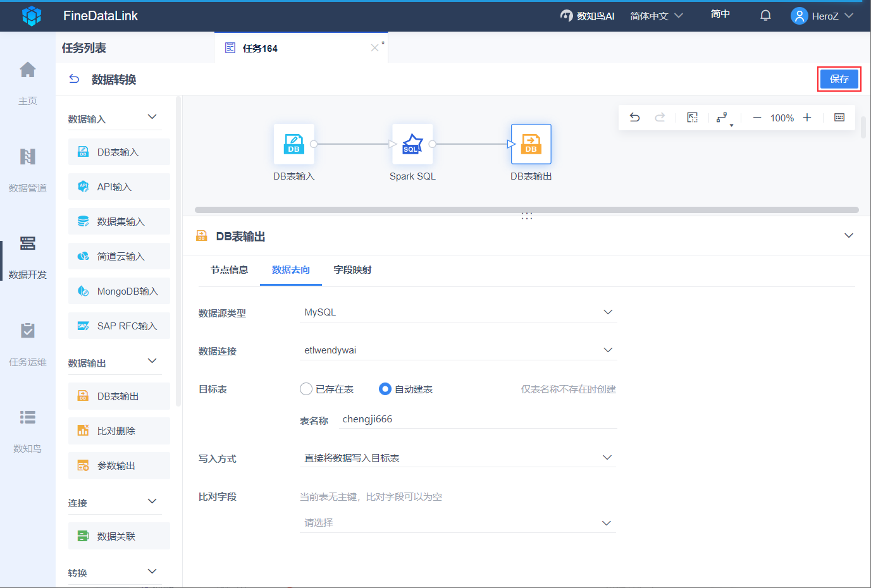
Task: Click the API输入 operator in palette
Action: coord(119,187)
